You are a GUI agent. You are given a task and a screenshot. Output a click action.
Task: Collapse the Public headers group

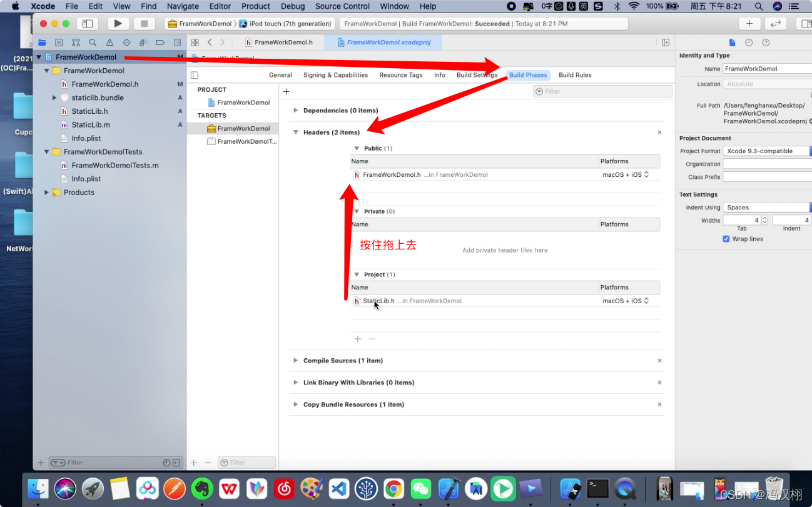(x=357, y=149)
